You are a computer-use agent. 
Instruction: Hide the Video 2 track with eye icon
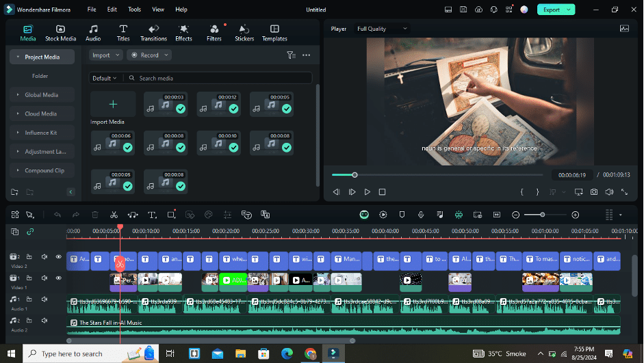pos(59,257)
